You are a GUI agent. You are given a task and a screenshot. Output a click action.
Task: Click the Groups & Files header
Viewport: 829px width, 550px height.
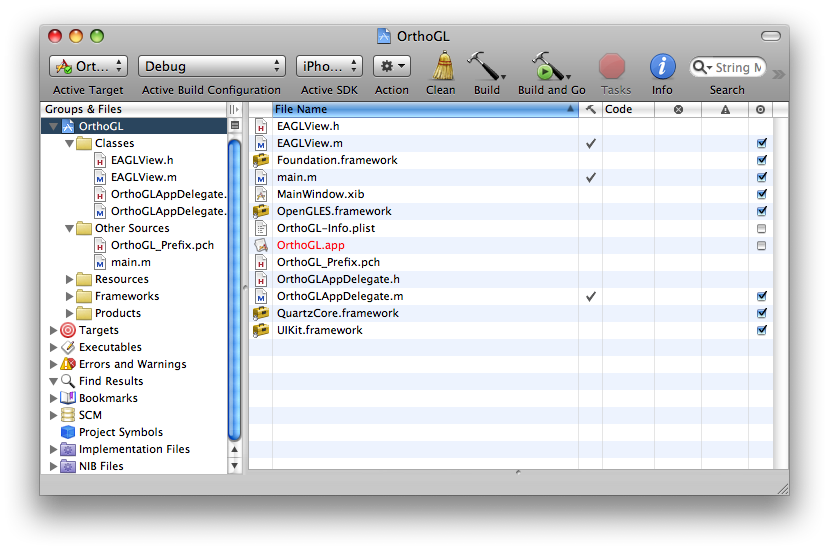[x=134, y=109]
